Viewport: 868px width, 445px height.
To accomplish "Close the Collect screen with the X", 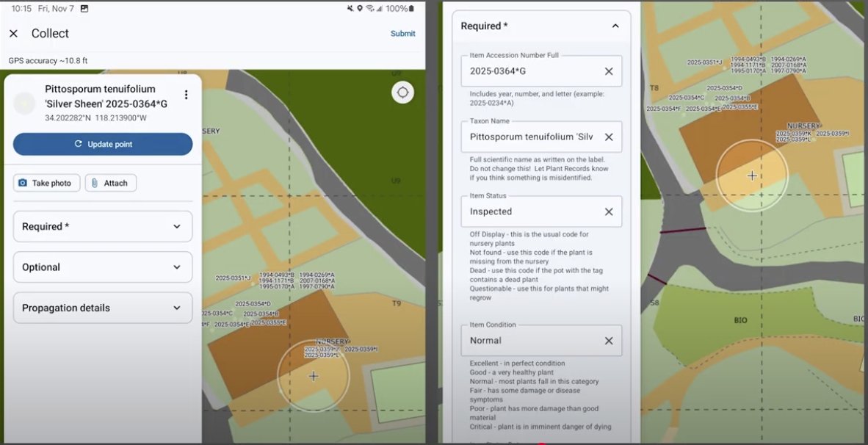I will 13,34.
